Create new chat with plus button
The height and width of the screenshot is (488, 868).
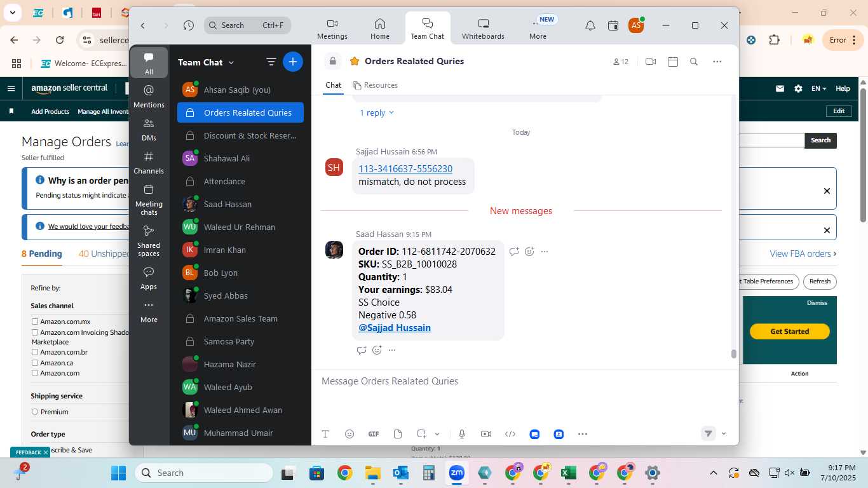point(293,62)
